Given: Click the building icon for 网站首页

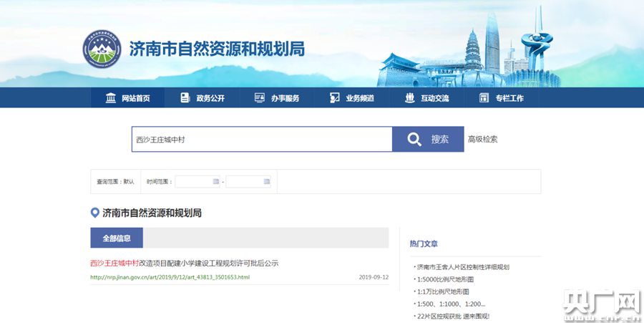Looking at the screenshot, I should click(110, 98).
